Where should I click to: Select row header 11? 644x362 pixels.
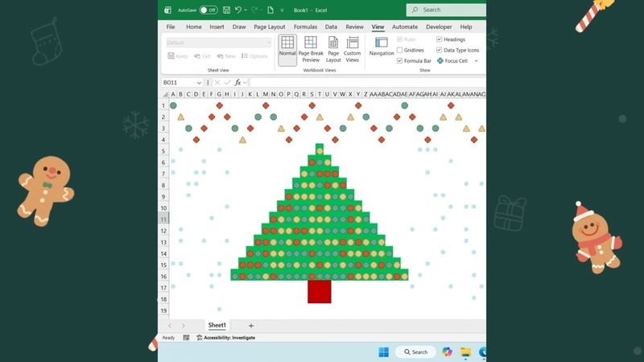pos(163,219)
